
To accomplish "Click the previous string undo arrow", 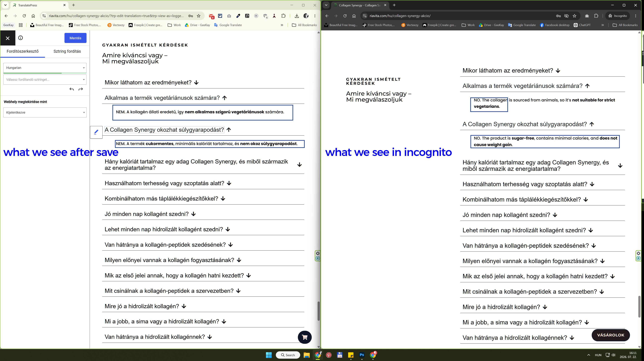I will (71, 89).
